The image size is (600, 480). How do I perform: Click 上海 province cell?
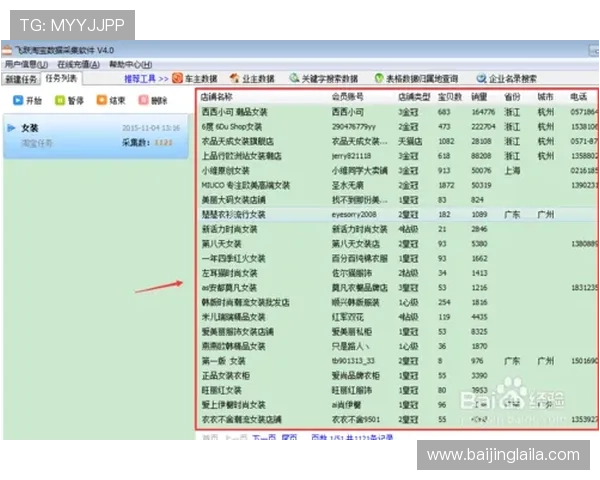(x=512, y=171)
